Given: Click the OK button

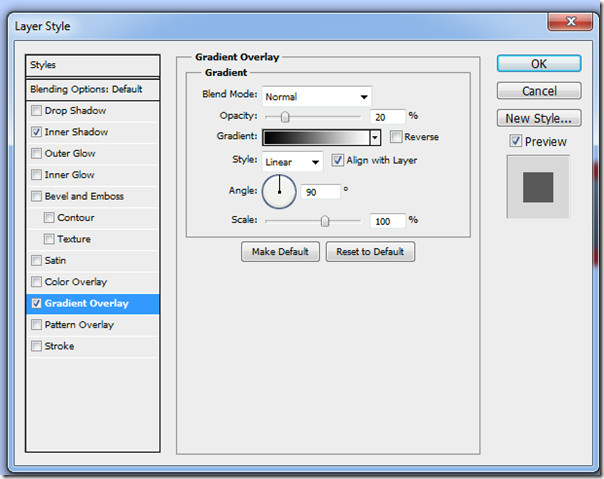Looking at the screenshot, I should pyautogui.click(x=539, y=64).
